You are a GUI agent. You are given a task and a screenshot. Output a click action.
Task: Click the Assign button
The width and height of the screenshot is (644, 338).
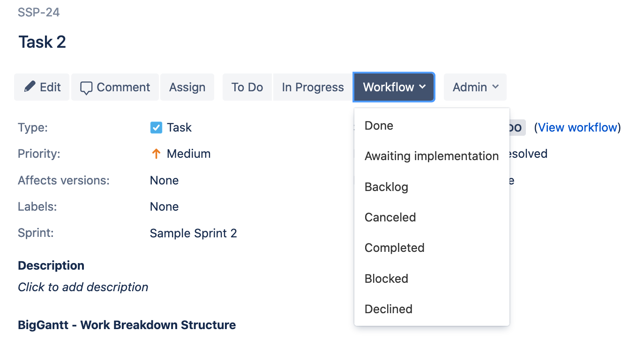click(187, 87)
